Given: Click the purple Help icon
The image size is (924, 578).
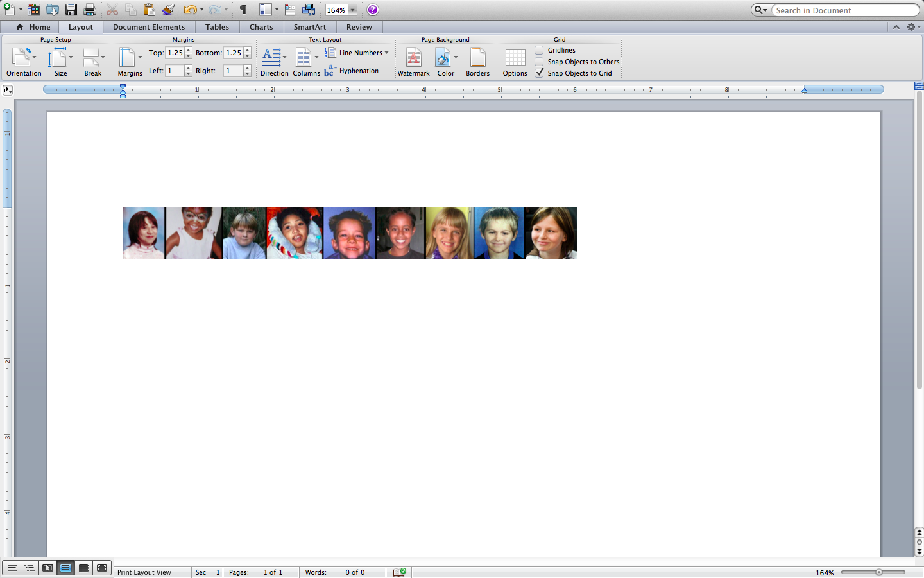Looking at the screenshot, I should pos(373,10).
